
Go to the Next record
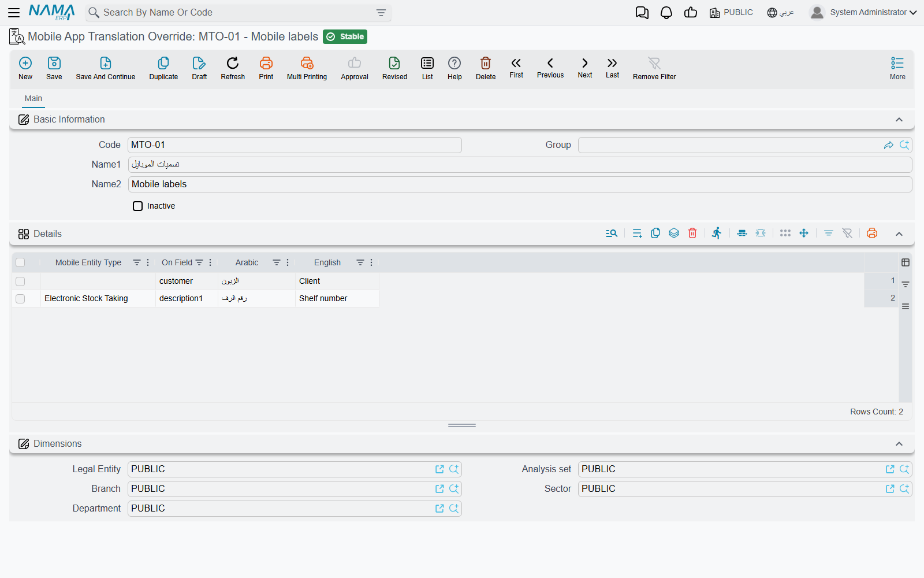click(585, 67)
